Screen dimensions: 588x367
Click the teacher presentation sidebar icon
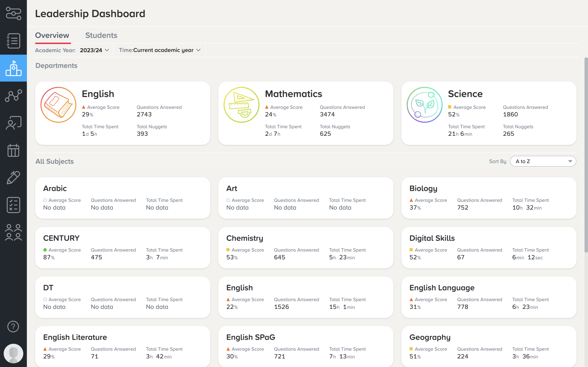click(13, 123)
